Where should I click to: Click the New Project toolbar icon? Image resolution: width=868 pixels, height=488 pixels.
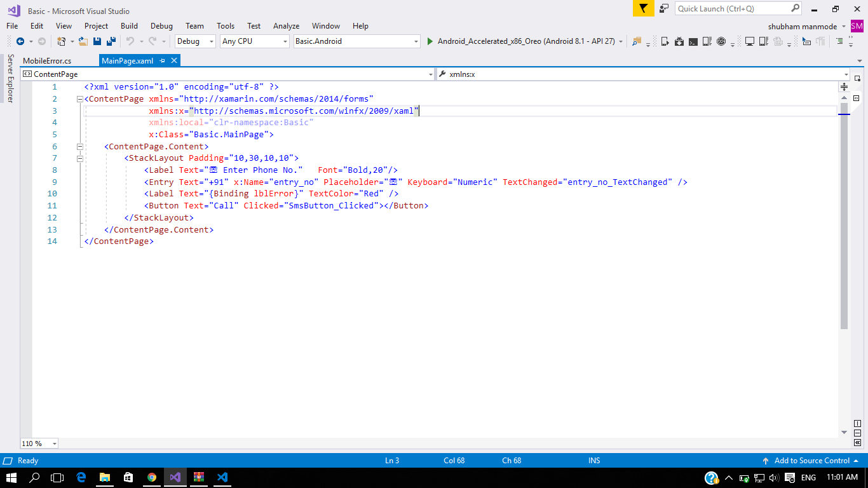(x=61, y=41)
